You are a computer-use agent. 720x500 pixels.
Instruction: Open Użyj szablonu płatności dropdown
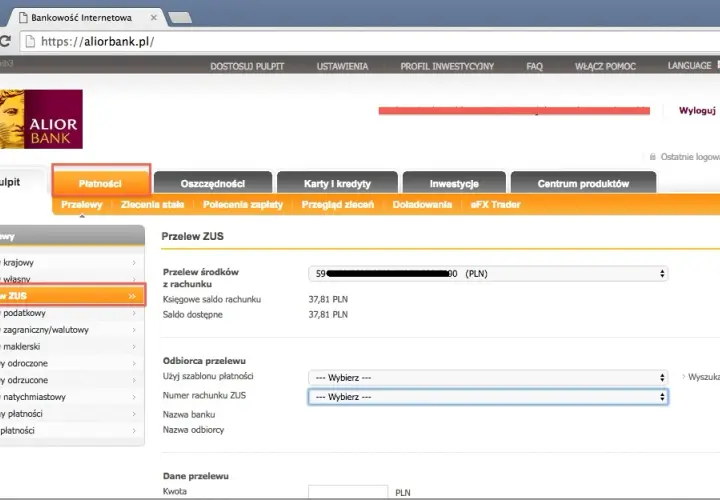point(488,378)
